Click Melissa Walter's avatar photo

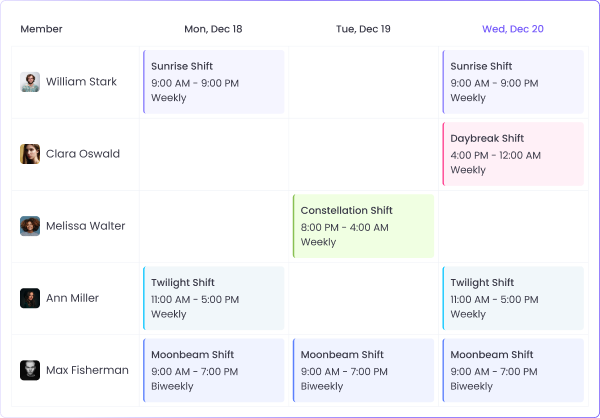pos(30,226)
